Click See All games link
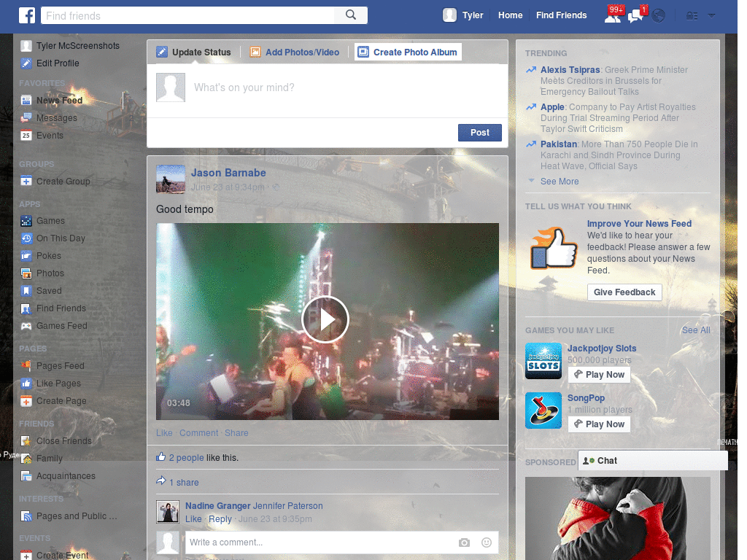 tap(695, 330)
